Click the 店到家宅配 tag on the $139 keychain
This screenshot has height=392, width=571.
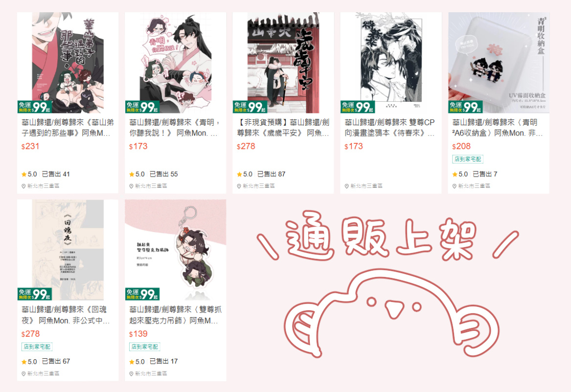click(x=144, y=347)
